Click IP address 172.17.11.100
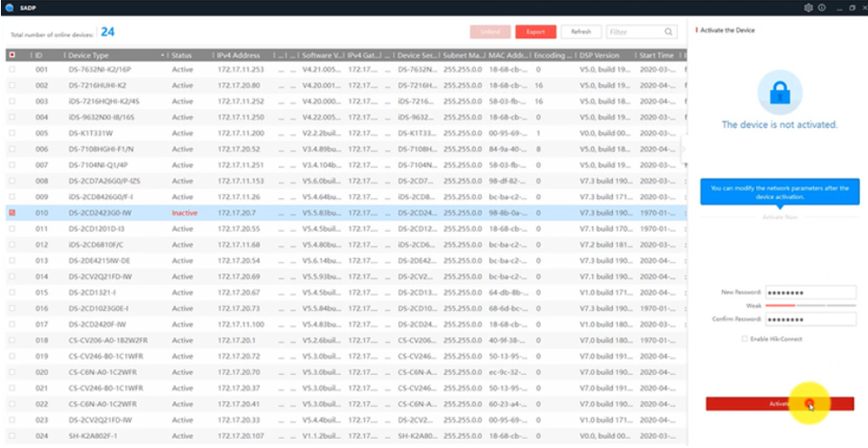 click(241, 324)
